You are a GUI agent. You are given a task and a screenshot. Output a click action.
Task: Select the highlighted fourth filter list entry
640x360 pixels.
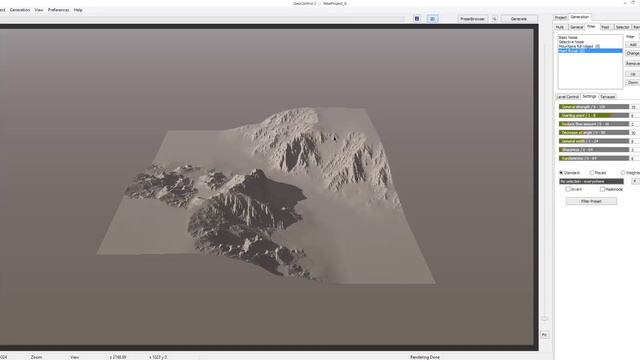coord(590,51)
